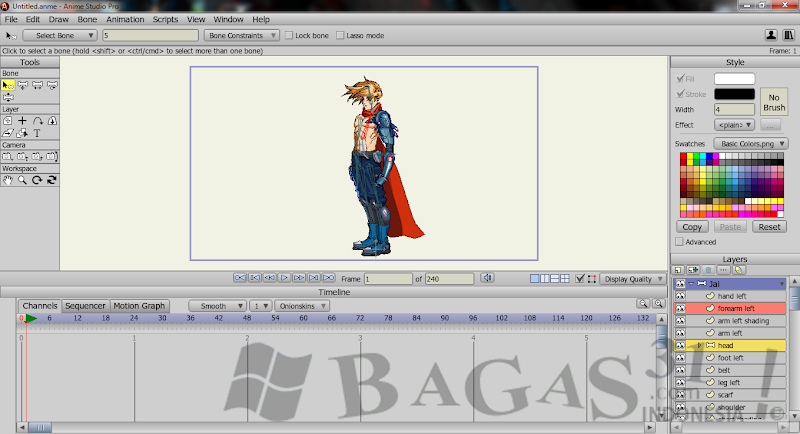
Task: Open the Display Quality dropdown
Action: (x=632, y=279)
